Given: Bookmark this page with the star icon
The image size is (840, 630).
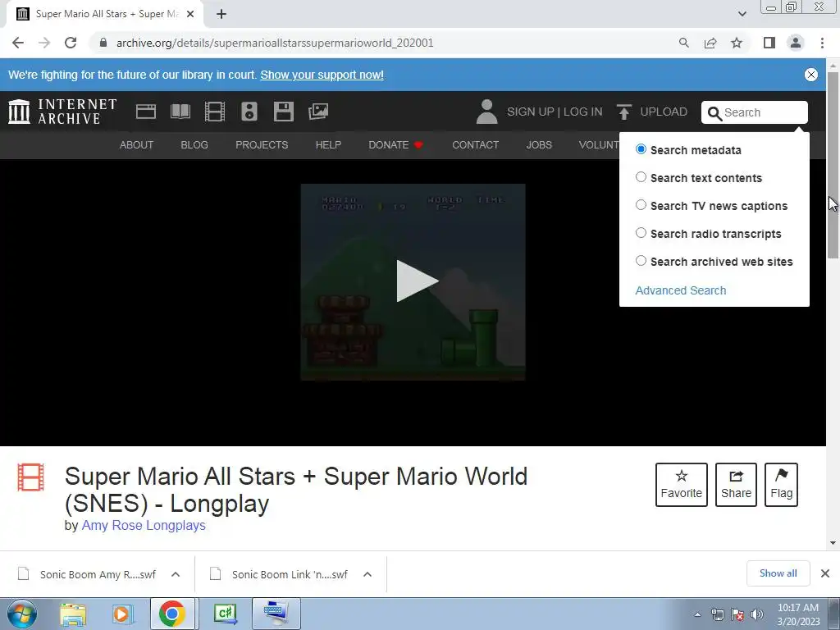Looking at the screenshot, I should click(737, 43).
